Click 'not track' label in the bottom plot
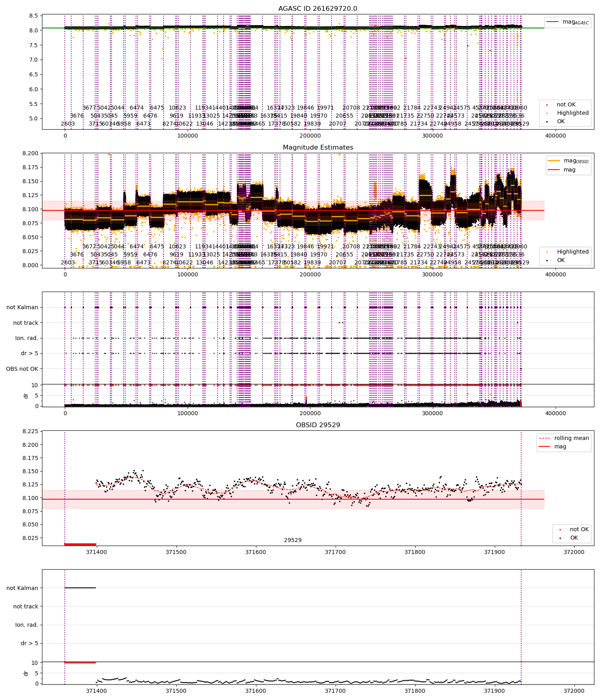This screenshot has width=600, height=700. point(26,606)
